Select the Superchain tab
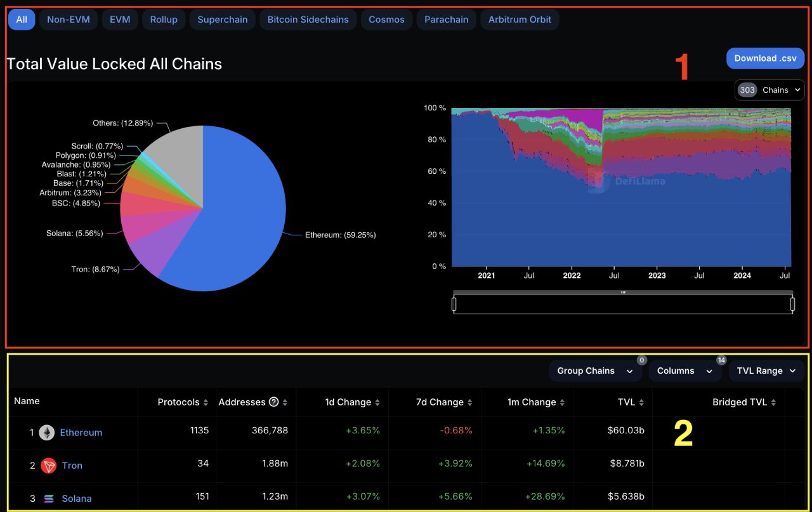 tap(223, 20)
